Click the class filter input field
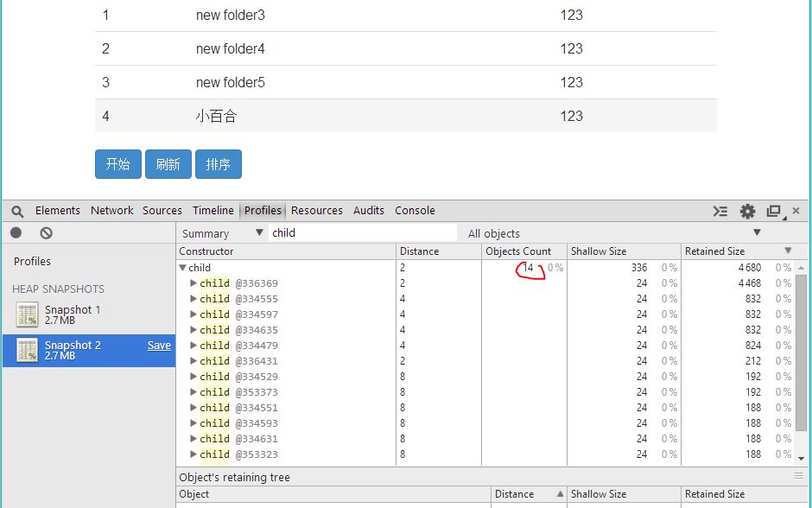This screenshot has height=508, width=812. click(x=363, y=232)
